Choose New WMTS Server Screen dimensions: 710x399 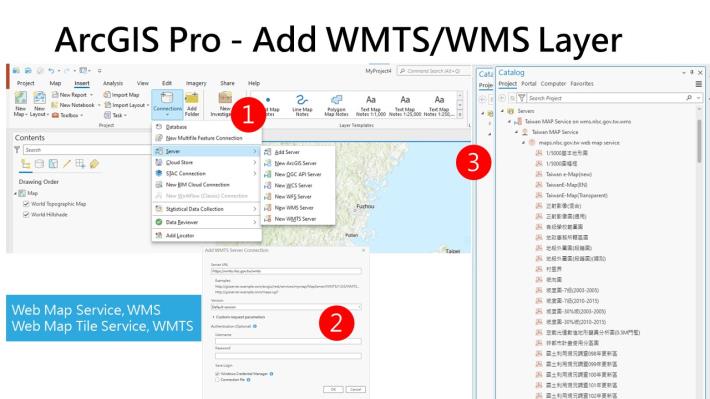298,219
